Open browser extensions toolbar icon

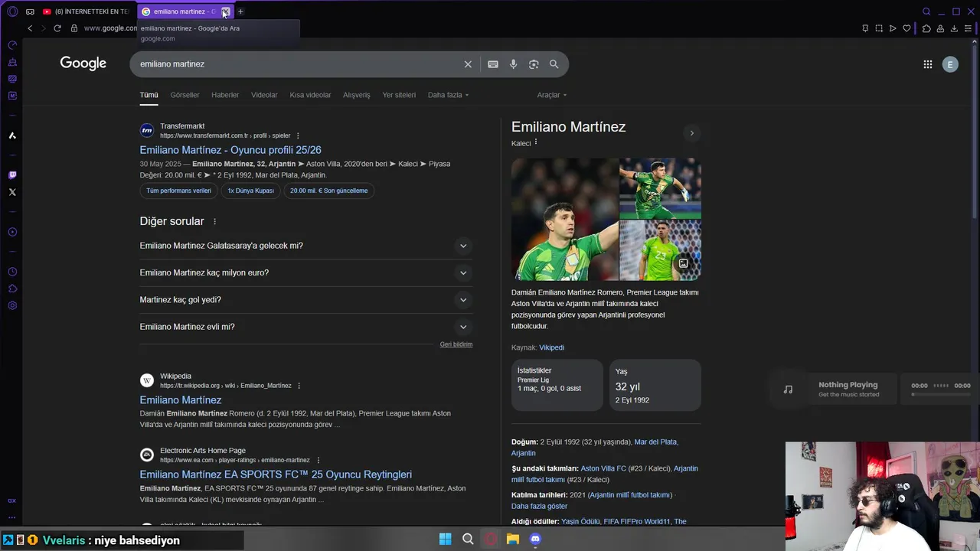click(x=926, y=28)
